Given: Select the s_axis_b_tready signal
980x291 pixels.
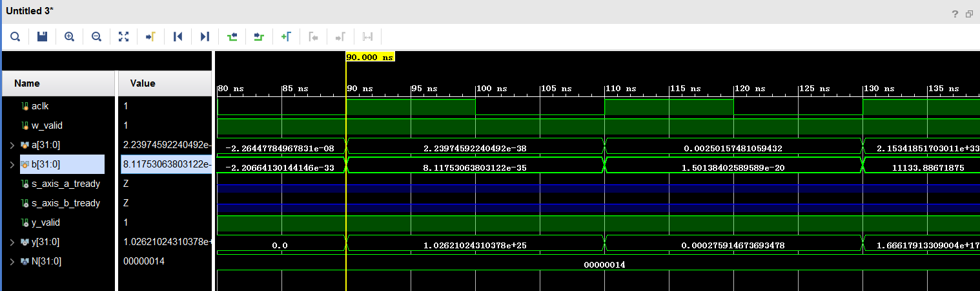Looking at the screenshot, I should click(x=65, y=203).
